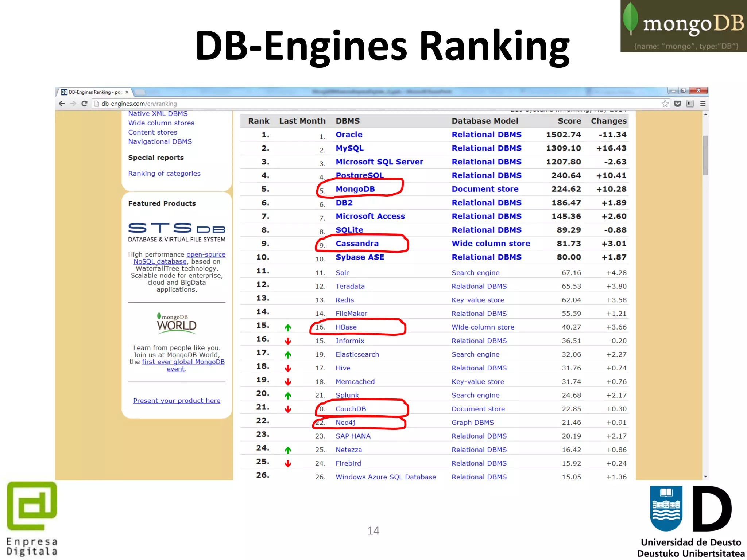747x560 pixels.
Task: Open the Memcached entry
Action: click(355, 382)
